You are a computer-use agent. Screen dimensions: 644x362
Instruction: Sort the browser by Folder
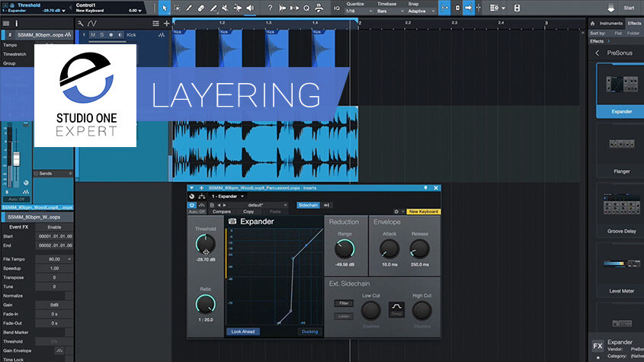pyautogui.click(x=633, y=34)
